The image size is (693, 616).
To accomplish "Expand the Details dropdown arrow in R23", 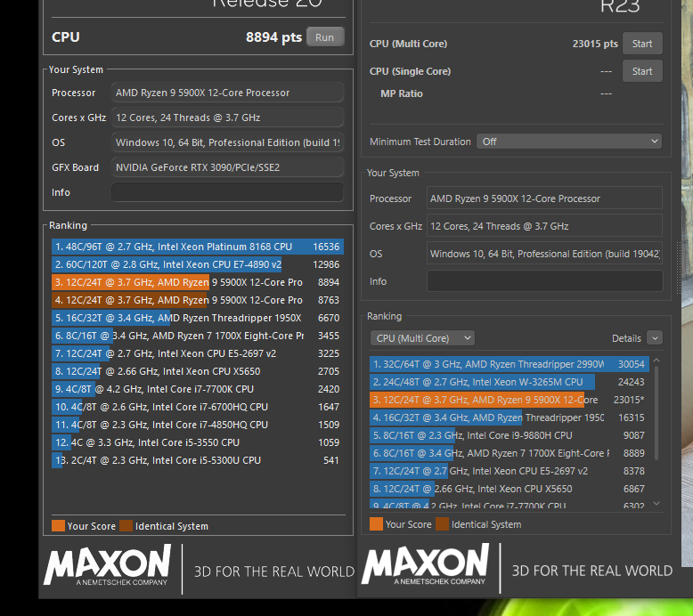I will point(655,338).
